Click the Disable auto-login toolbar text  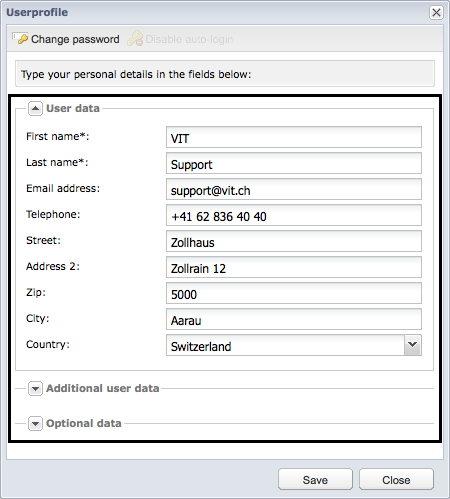point(189,39)
